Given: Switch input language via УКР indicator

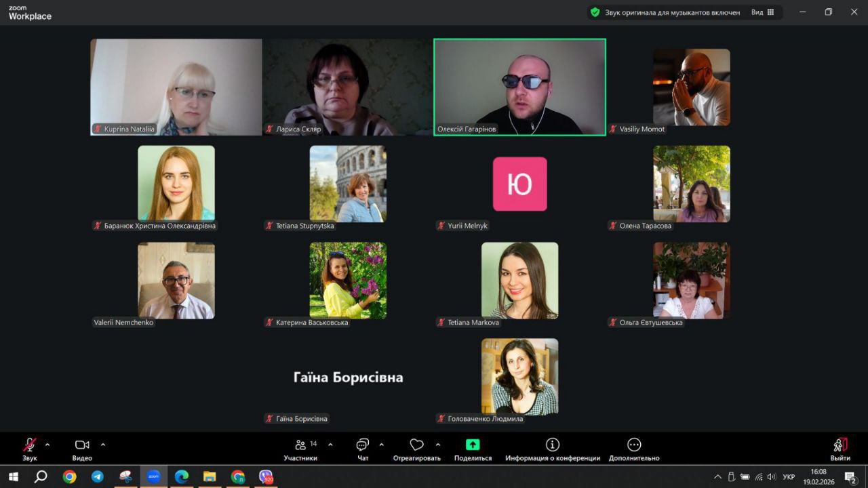Looking at the screenshot, I should click(x=789, y=476).
